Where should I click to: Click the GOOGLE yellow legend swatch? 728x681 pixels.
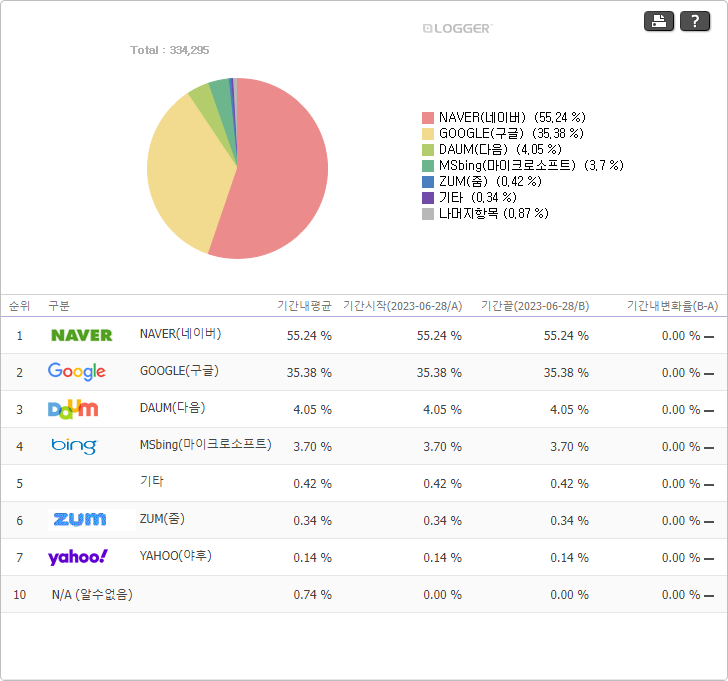428,134
